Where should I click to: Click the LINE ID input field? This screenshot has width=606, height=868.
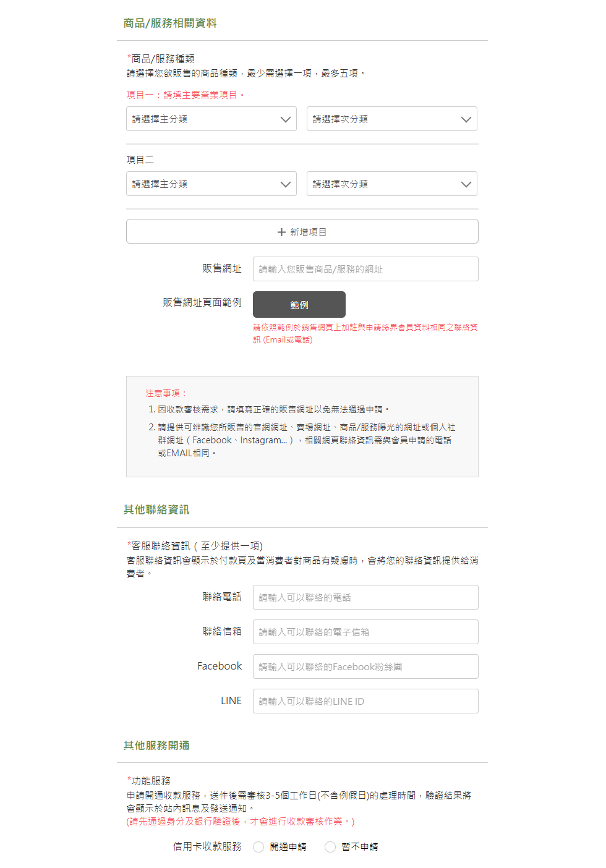coord(365,701)
